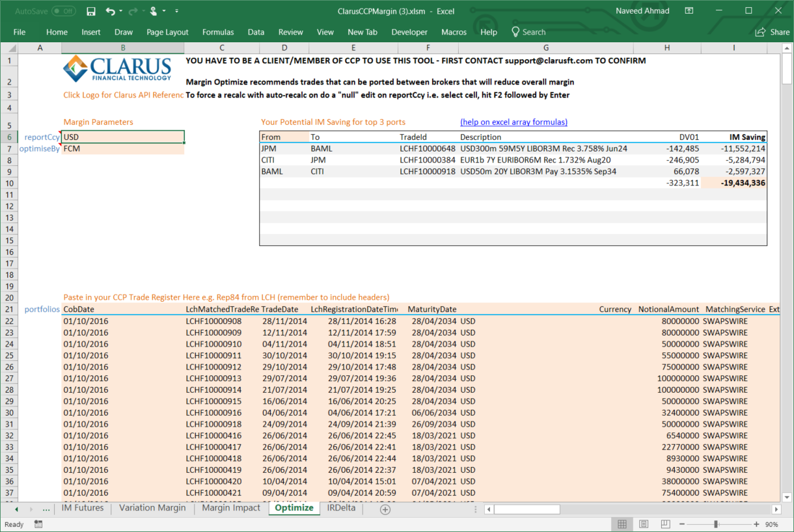Screen dimensions: 794x532
Task: Open the Review ribbon tab
Action: tap(290, 32)
